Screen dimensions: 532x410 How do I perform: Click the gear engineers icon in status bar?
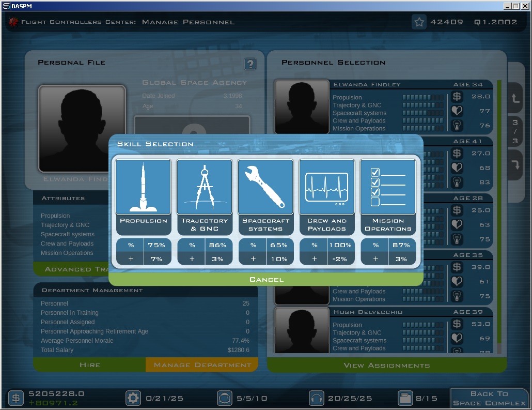(133, 398)
